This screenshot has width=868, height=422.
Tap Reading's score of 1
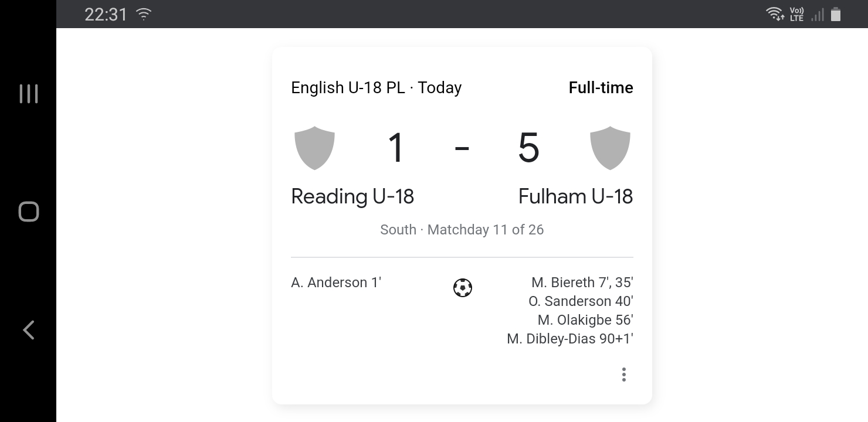[396, 148]
